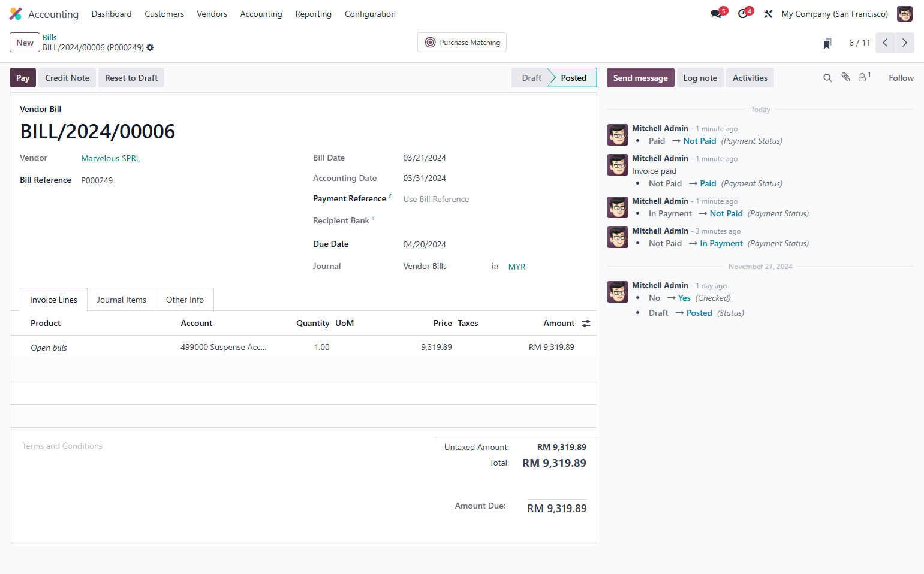Click the Recipient Bank help tooltip mark
Screen dimensions: 924x574
tap(373, 218)
